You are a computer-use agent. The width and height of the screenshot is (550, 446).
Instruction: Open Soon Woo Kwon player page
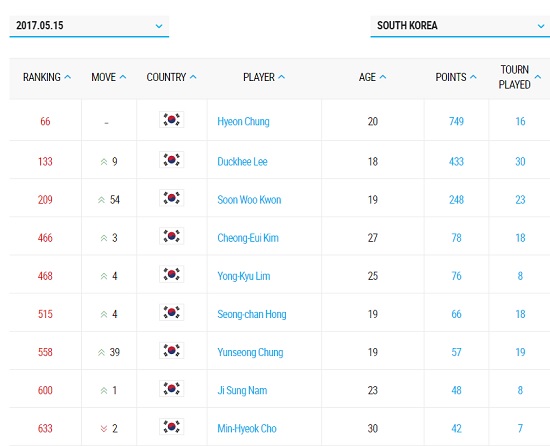click(249, 200)
